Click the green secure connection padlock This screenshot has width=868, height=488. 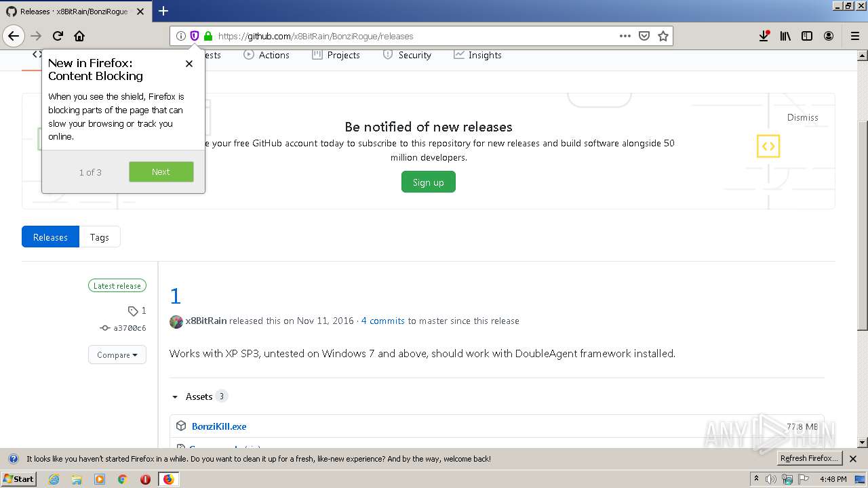coord(208,36)
